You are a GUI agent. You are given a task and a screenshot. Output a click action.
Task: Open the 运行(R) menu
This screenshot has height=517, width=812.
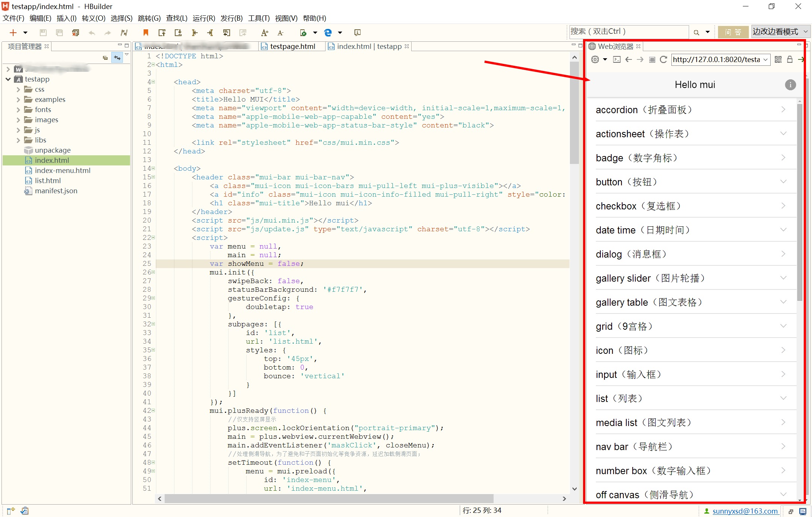click(x=204, y=18)
